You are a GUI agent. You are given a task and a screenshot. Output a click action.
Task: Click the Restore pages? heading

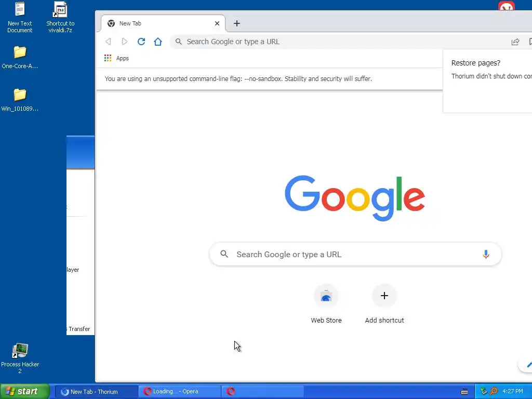[476, 63]
